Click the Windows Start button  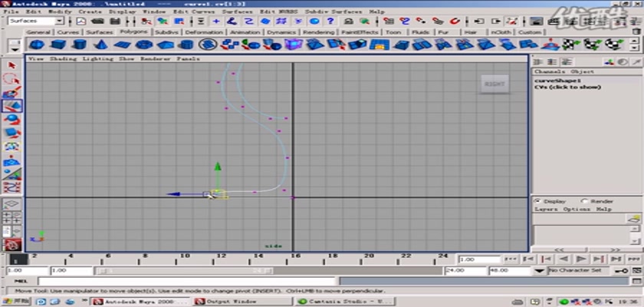(x=16, y=302)
